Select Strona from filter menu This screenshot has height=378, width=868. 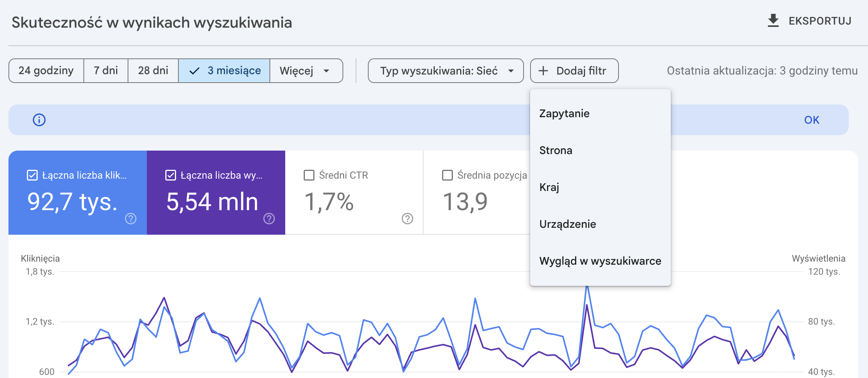(x=600, y=150)
